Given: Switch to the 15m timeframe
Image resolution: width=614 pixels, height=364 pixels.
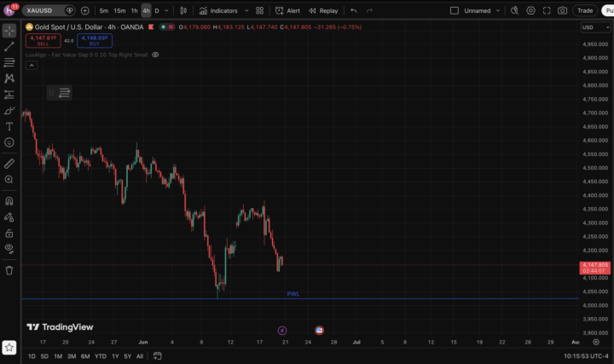Looking at the screenshot, I should [x=119, y=10].
